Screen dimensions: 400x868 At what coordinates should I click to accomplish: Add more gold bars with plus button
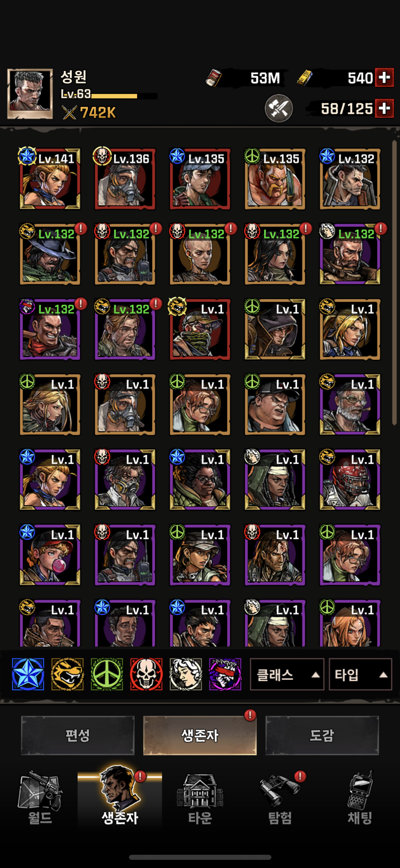[x=384, y=78]
